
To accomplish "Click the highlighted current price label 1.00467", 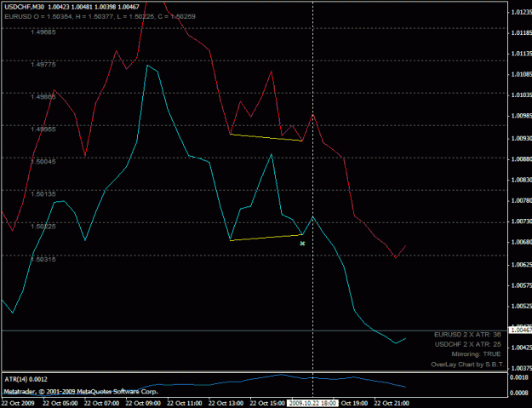I will (520, 330).
